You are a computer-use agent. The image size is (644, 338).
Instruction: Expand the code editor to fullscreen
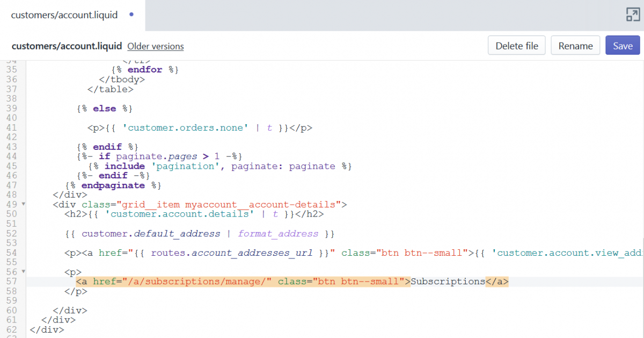[633, 15]
